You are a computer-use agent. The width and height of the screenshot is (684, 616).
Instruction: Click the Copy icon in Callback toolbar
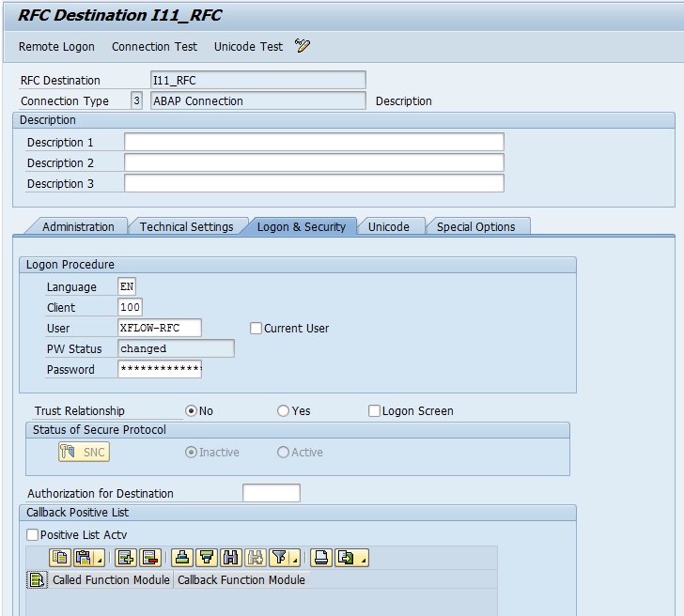pos(60,558)
